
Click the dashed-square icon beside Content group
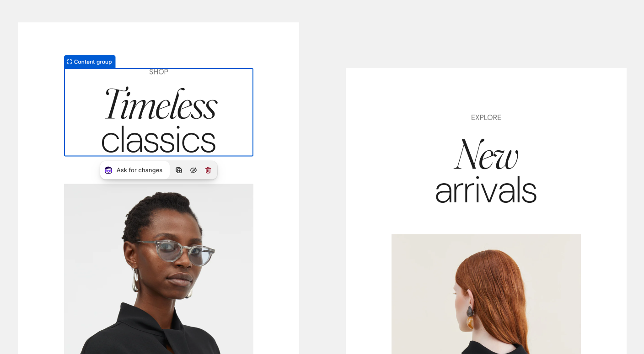70,62
